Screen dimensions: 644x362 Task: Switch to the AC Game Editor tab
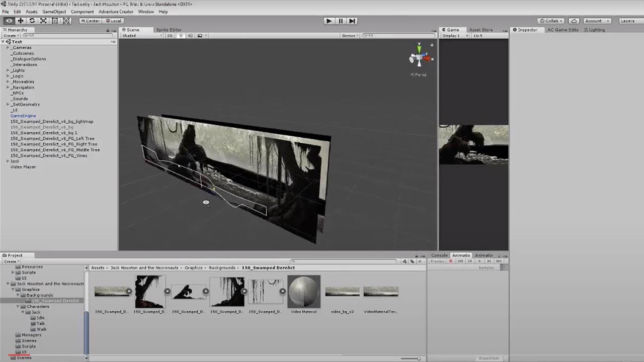(563, 30)
